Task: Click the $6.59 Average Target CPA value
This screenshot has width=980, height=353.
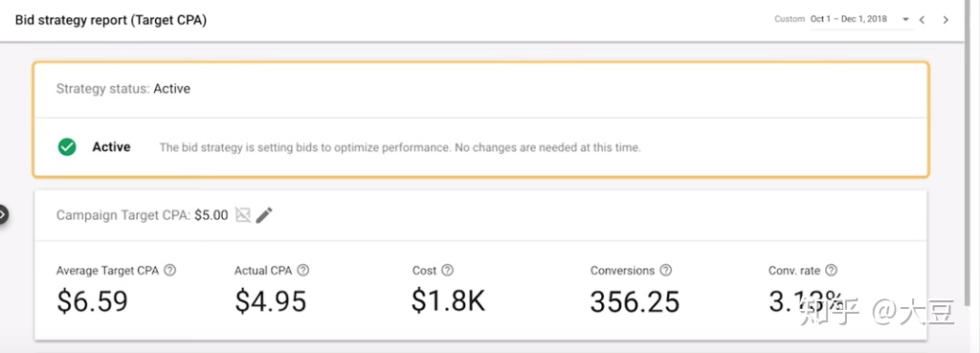Action: click(92, 301)
